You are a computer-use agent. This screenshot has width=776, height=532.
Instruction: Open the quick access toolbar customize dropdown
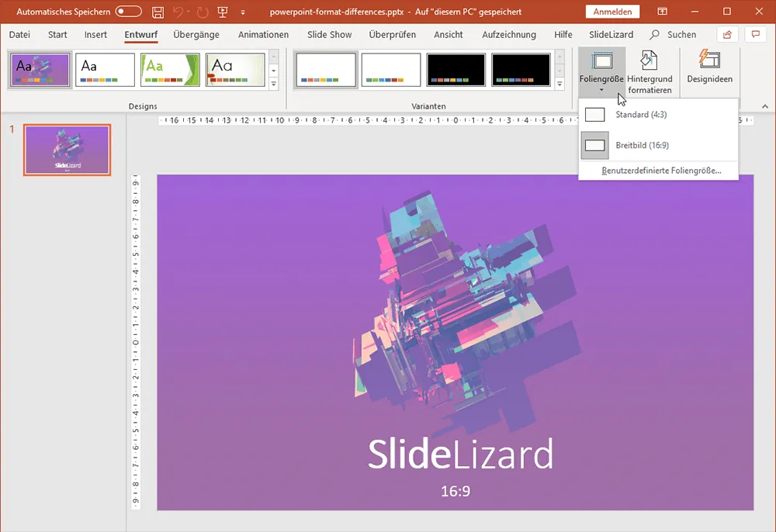pyautogui.click(x=243, y=12)
